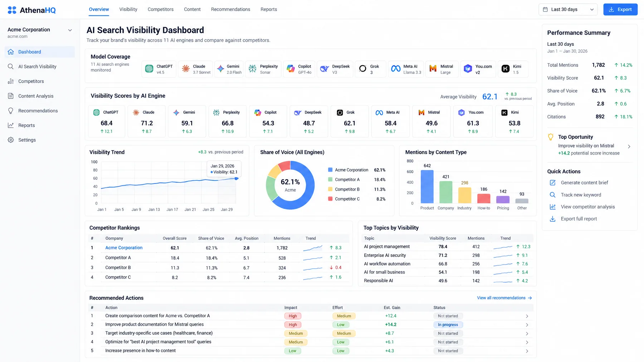Click Perplexity icon in Model Coverage
Screen dimensions: 644x362
click(253, 69)
